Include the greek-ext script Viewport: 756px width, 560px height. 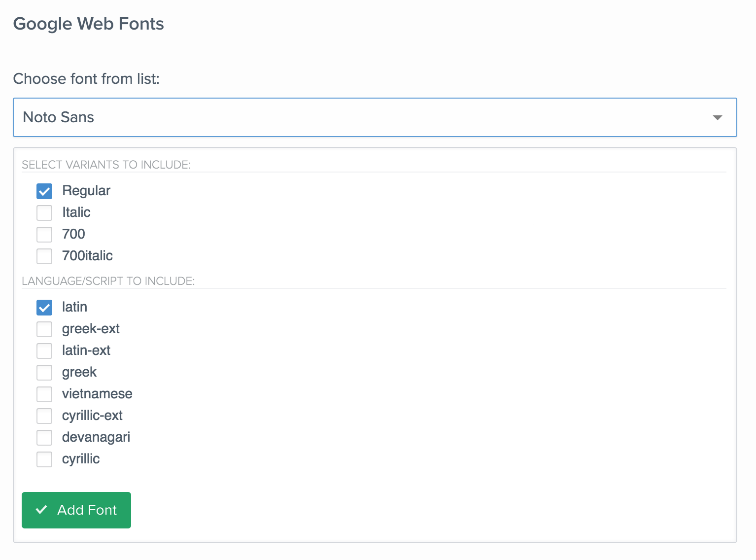tap(44, 329)
